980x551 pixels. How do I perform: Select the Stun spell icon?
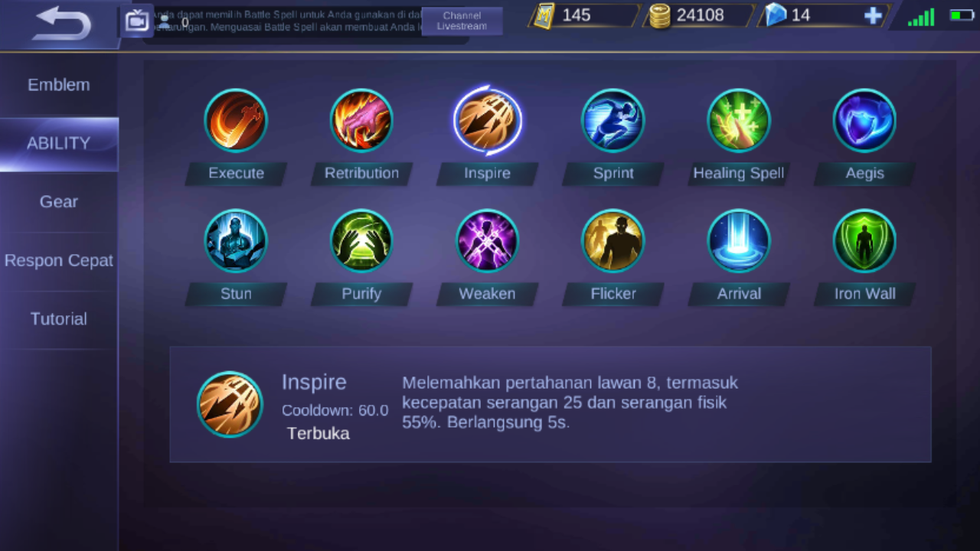[x=236, y=241]
